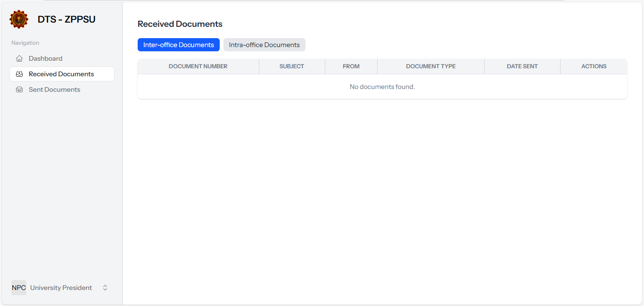This screenshot has width=644, height=306.
Task: Navigate to Dashboard in the sidebar
Action: [45, 58]
